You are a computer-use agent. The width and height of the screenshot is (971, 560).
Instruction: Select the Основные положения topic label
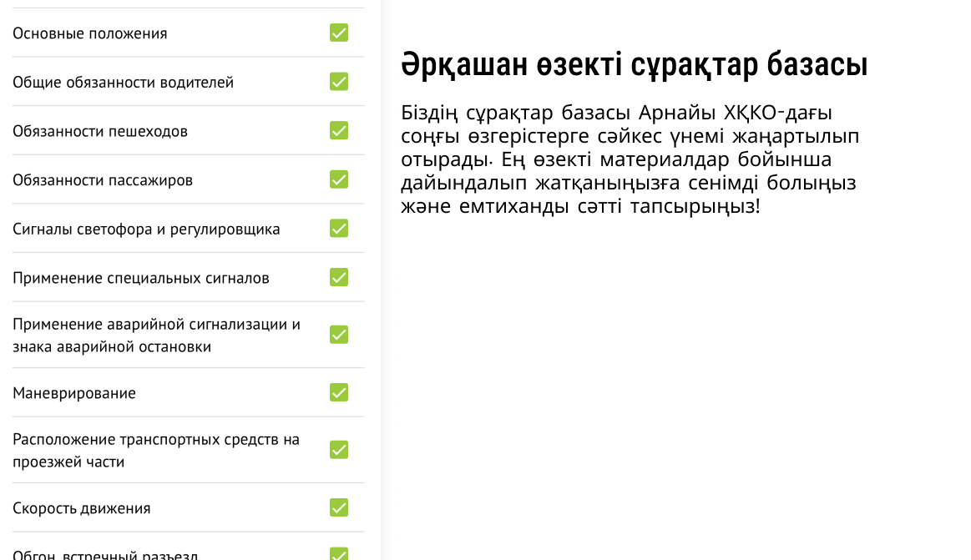[90, 33]
